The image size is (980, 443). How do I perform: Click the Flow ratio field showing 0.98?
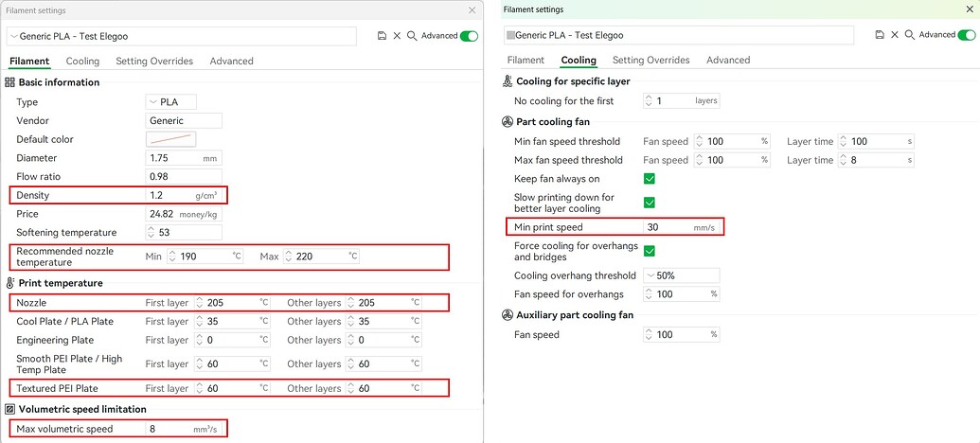click(x=184, y=177)
